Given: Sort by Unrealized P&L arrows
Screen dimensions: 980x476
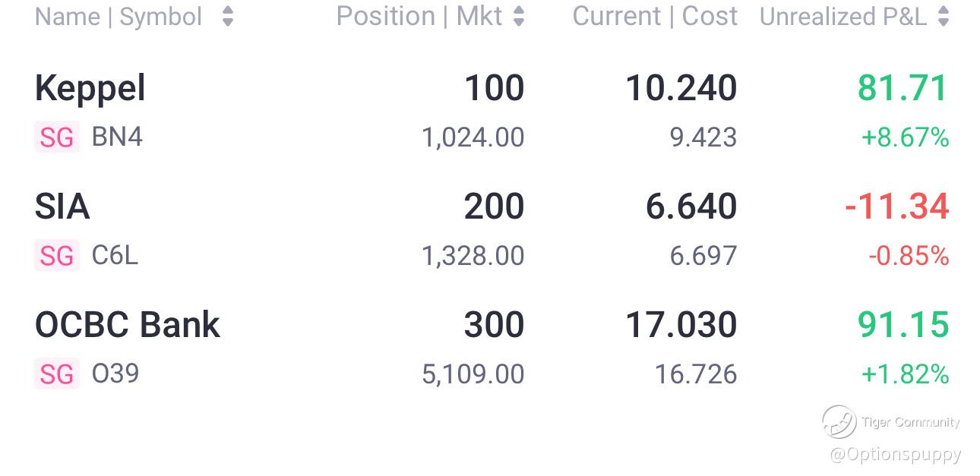Looking at the screenshot, I should pos(944,17).
